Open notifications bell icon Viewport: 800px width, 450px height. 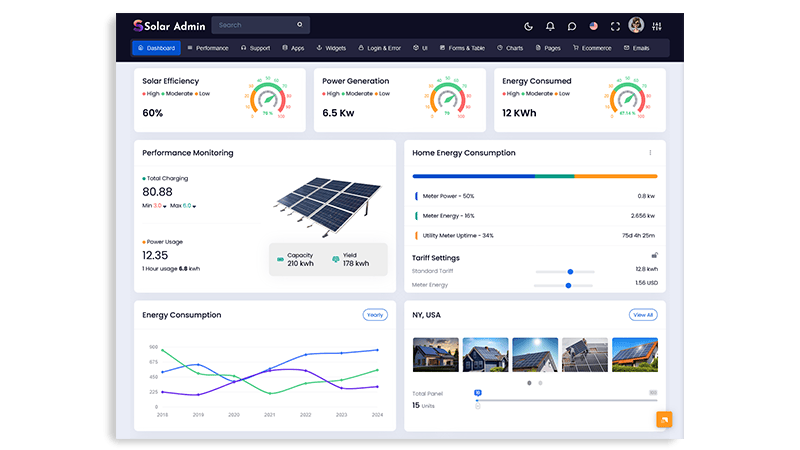click(x=550, y=26)
